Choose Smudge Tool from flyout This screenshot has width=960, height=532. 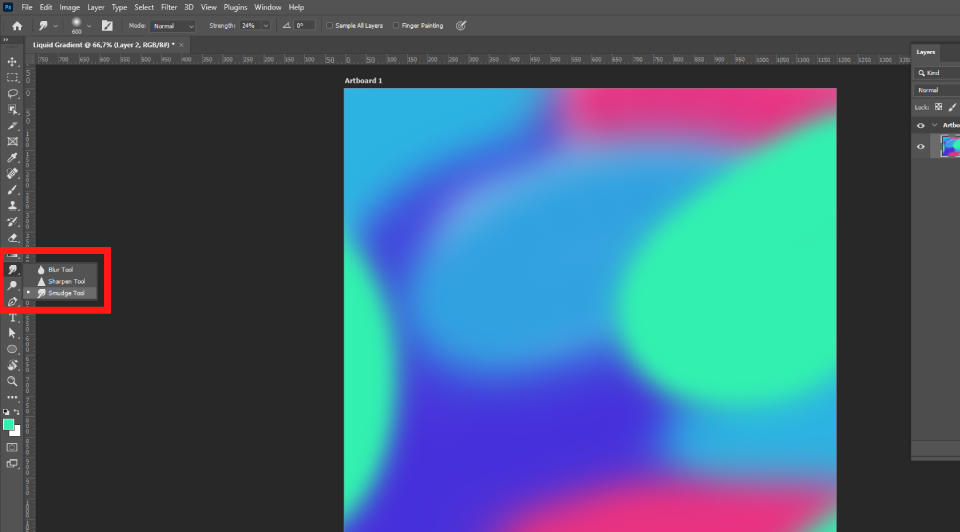(60, 293)
